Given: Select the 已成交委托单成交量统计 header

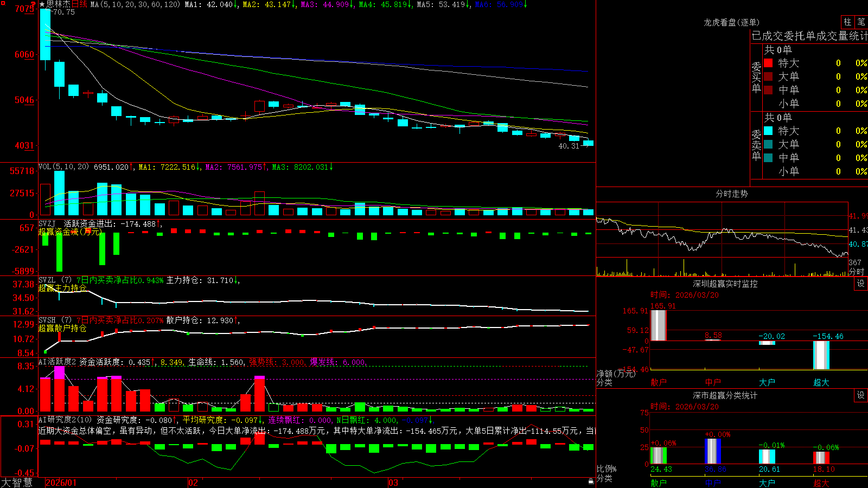Looking at the screenshot, I should pos(809,36).
